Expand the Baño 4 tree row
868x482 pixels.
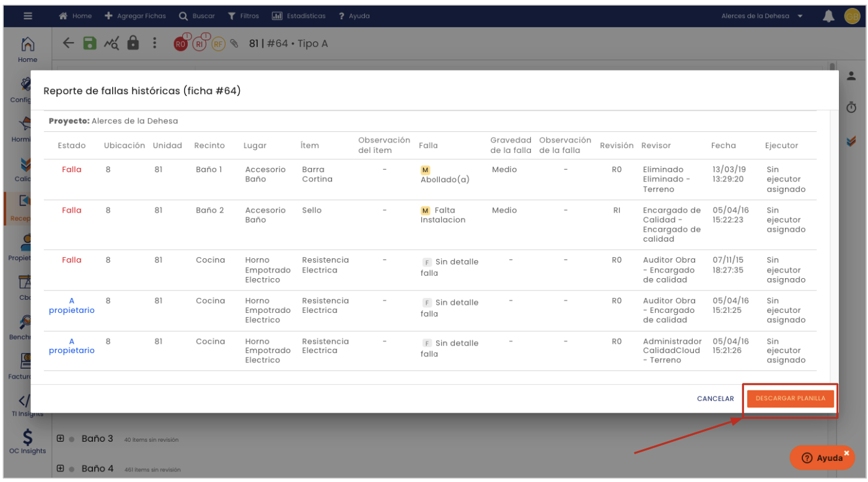click(x=60, y=468)
